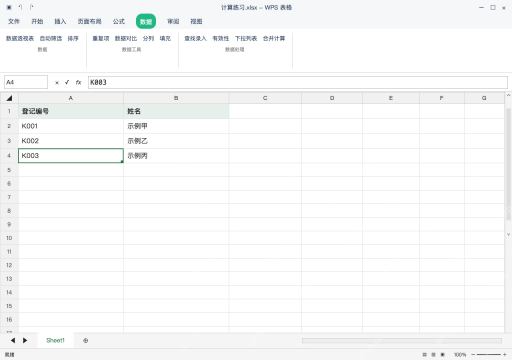The image size is (512, 360).
Task: Click header cell 登记编号
Action: pos(71,111)
